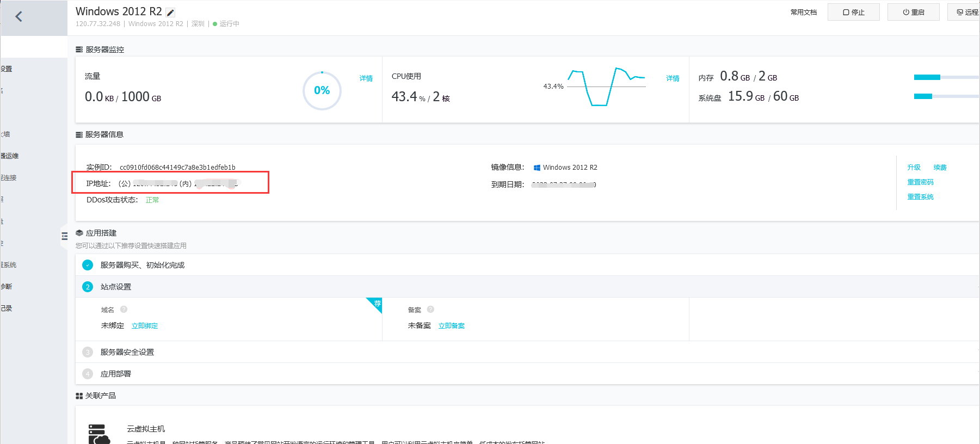Click the completed checkmark step icon

(x=88, y=265)
